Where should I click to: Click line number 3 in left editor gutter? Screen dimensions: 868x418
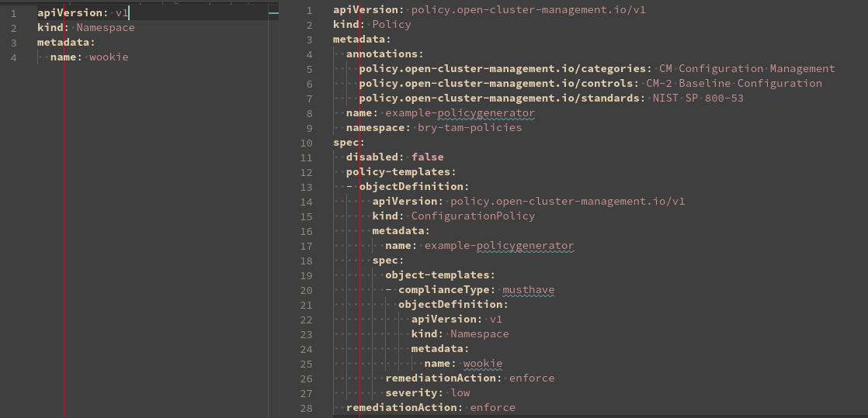(x=14, y=43)
